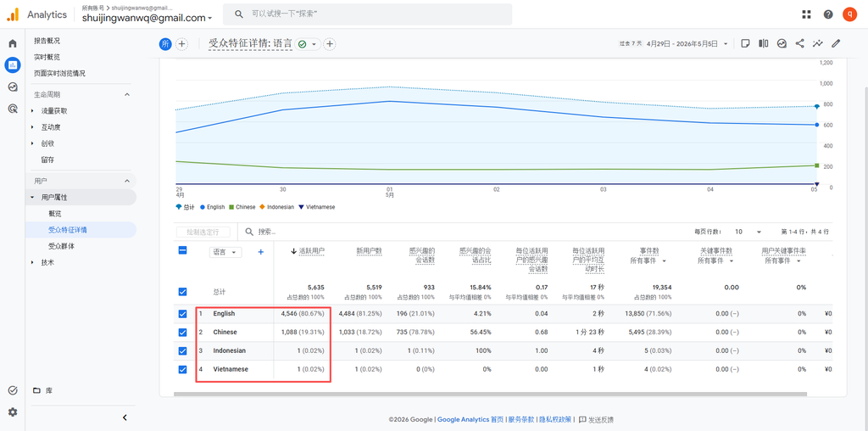
Task: Open the date range dropdown 4月29日 - 2026年5月5日
Action: pyautogui.click(x=687, y=43)
